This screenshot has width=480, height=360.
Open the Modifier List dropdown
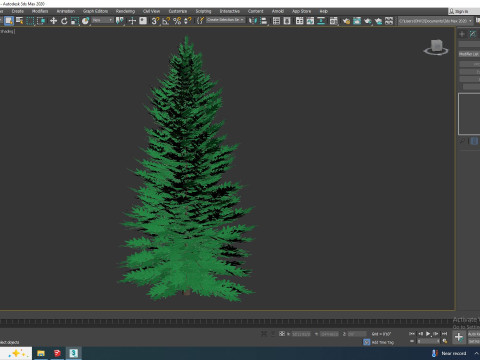pyautogui.click(x=469, y=54)
